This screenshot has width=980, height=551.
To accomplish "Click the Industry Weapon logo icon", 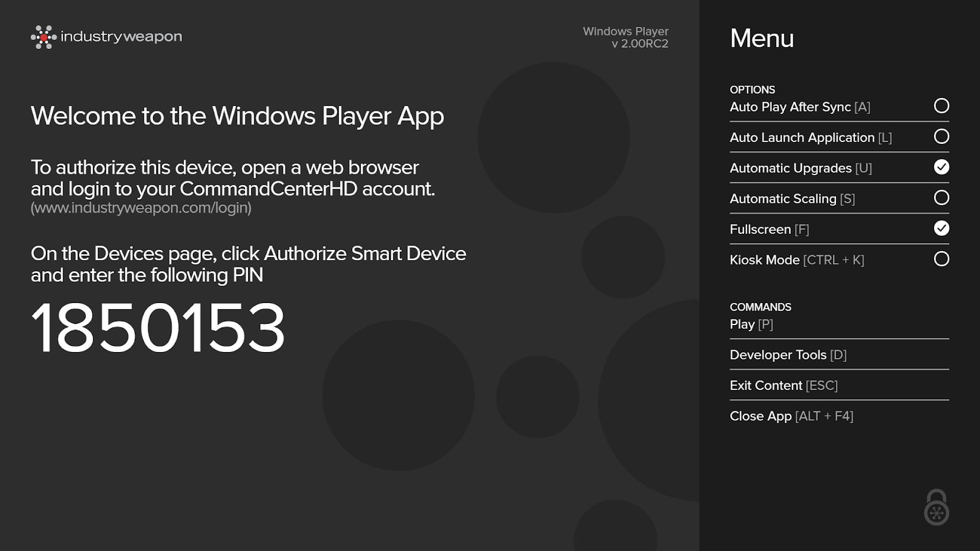I will (x=43, y=37).
